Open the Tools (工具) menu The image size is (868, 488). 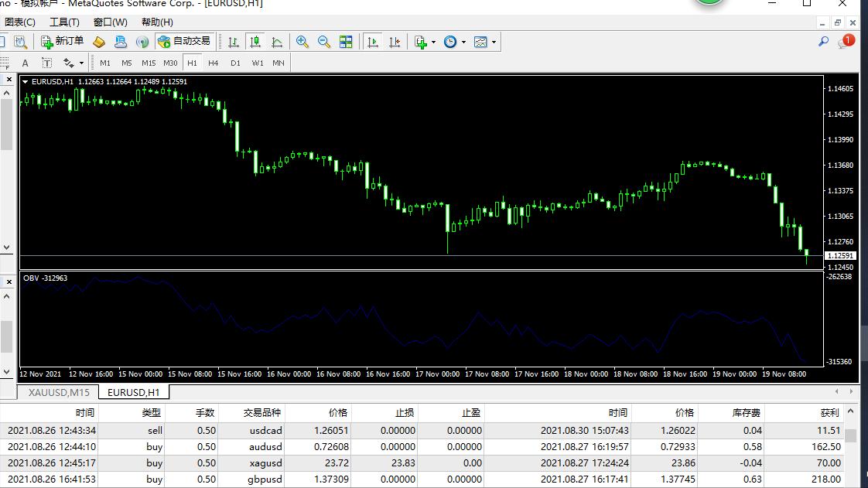(x=64, y=22)
